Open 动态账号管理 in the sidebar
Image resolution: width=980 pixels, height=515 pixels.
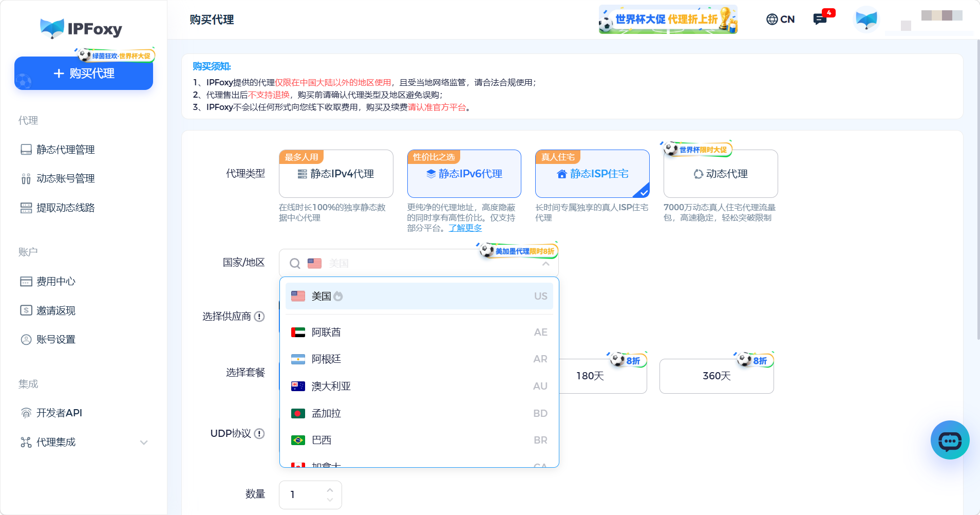coord(65,178)
